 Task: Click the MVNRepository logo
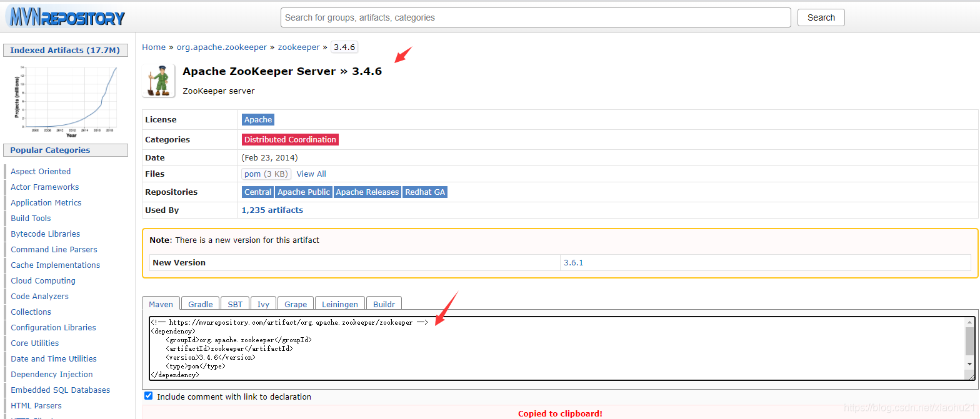[x=65, y=17]
